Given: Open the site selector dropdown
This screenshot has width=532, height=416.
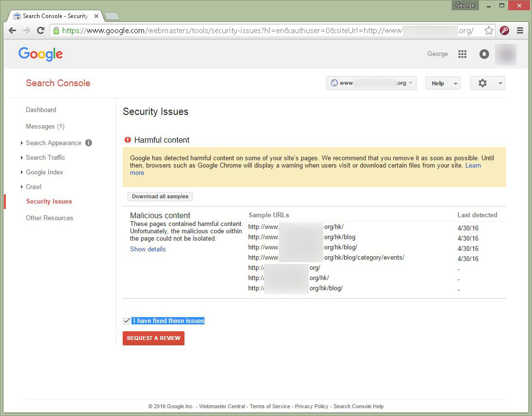Looking at the screenshot, I should coord(371,83).
